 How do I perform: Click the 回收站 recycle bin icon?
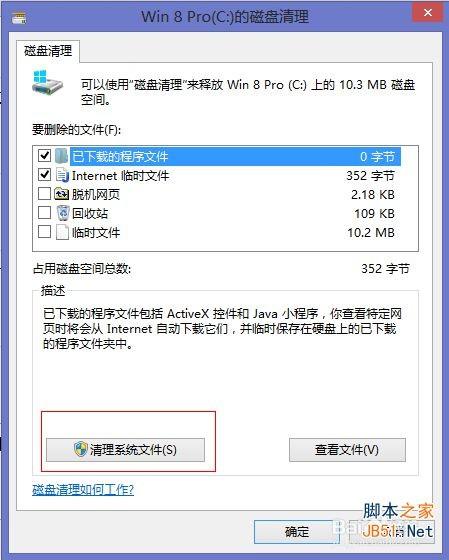click(x=63, y=213)
